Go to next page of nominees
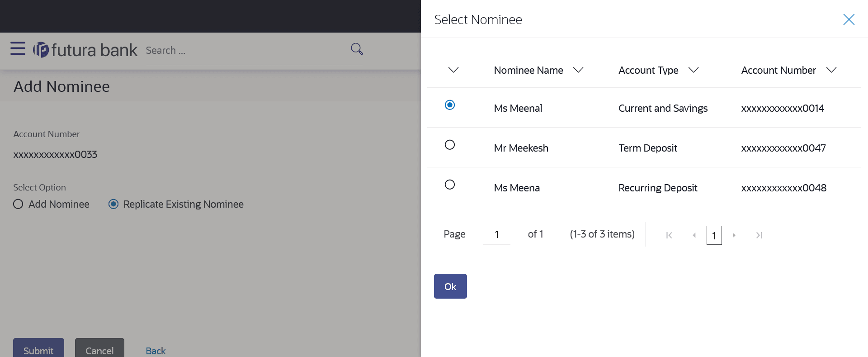 click(x=734, y=235)
